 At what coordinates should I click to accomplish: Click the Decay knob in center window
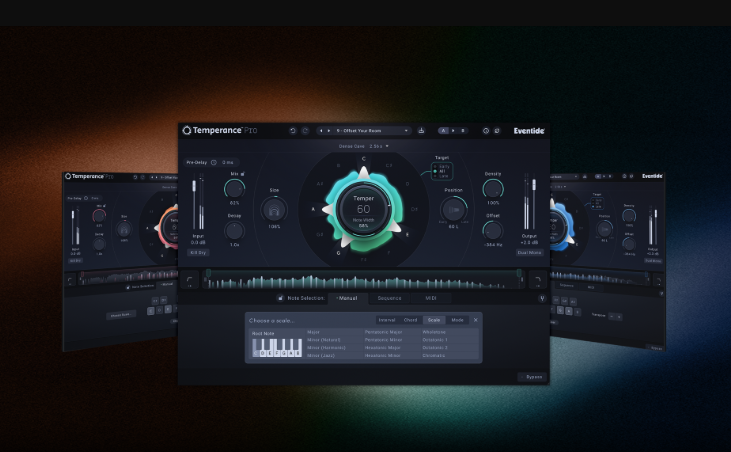click(234, 231)
